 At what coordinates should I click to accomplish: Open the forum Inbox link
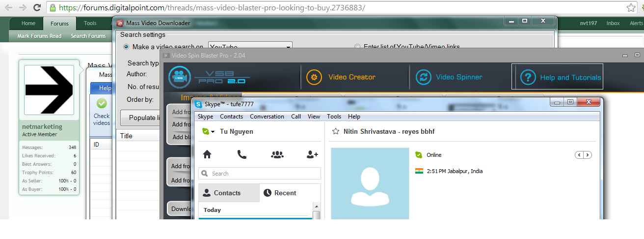[613, 23]
